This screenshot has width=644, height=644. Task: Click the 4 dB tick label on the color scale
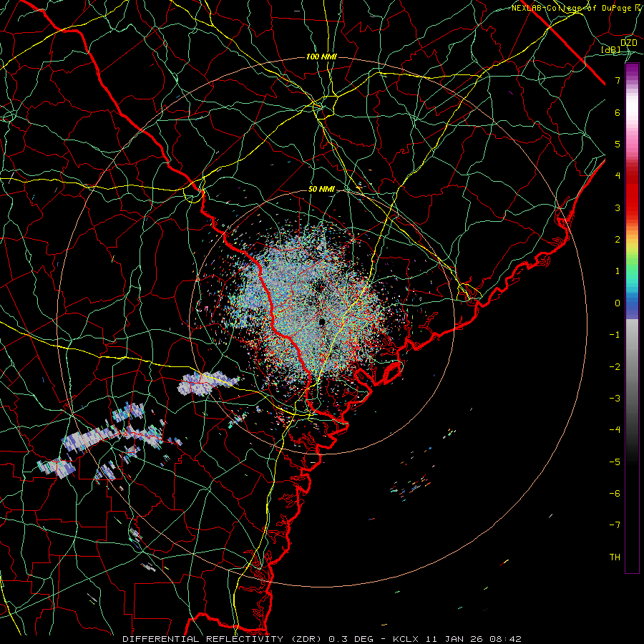[618, 176]
